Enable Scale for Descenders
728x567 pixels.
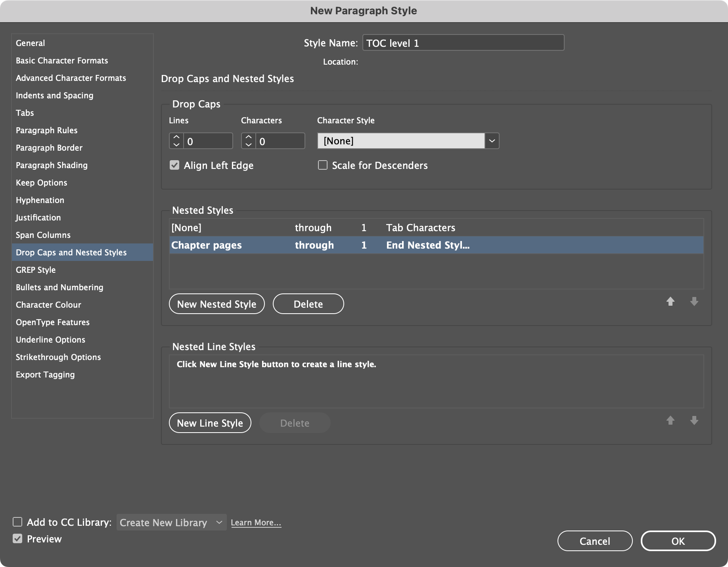click(x=322, y=165)
